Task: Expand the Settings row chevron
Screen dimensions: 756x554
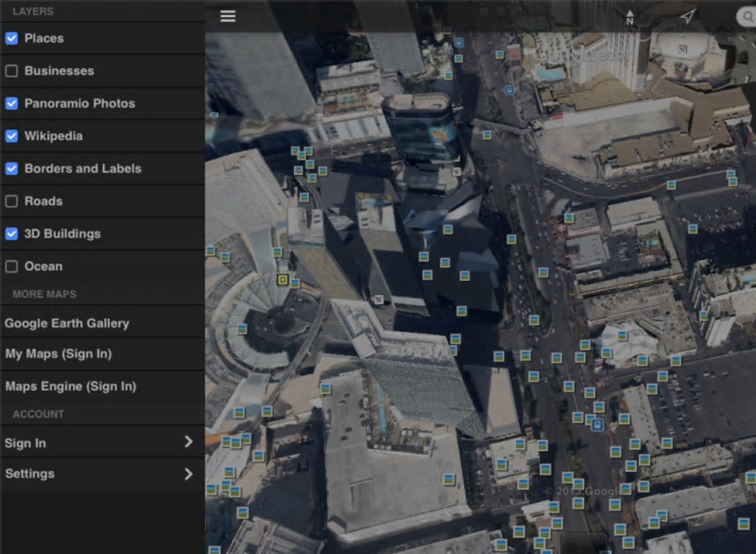Action: tap(188, 474)
